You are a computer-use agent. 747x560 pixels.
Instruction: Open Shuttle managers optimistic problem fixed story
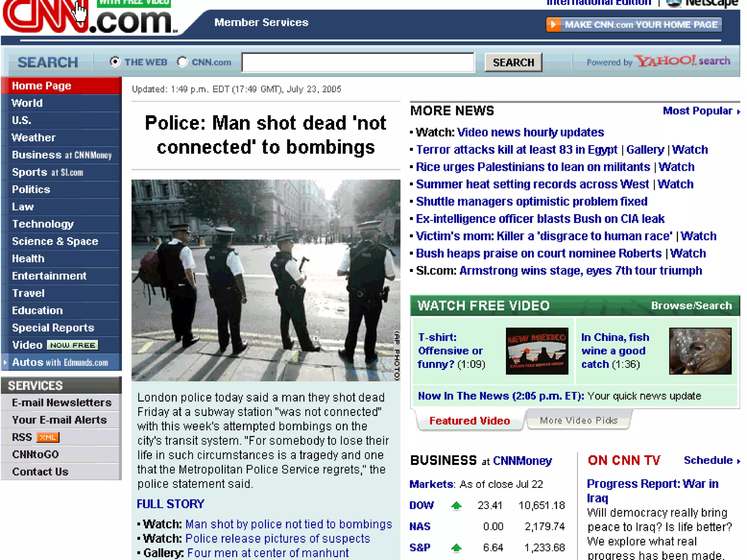(x=531, y=202)
